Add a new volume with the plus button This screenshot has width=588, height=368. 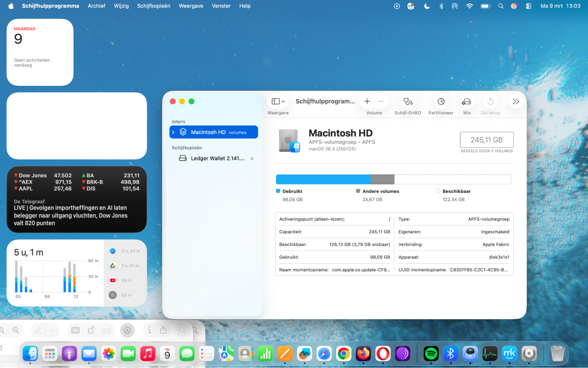367,101
